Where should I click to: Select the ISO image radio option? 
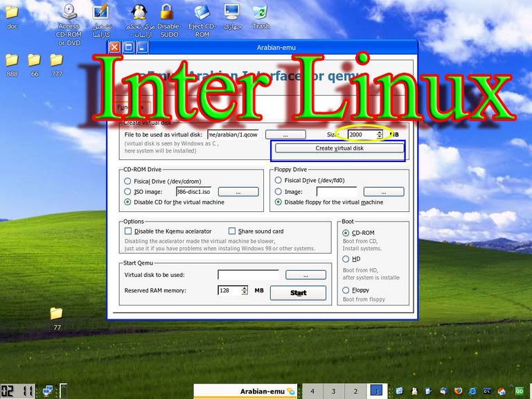(x=127, y=191)
